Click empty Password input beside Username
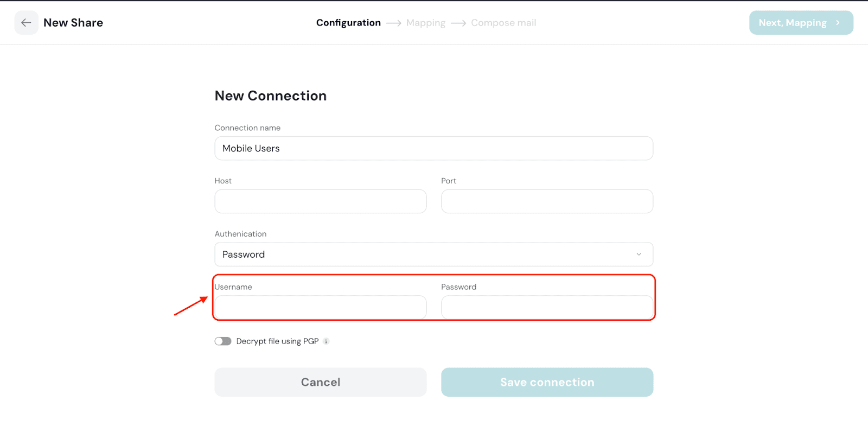 click(x=547, y=308)
